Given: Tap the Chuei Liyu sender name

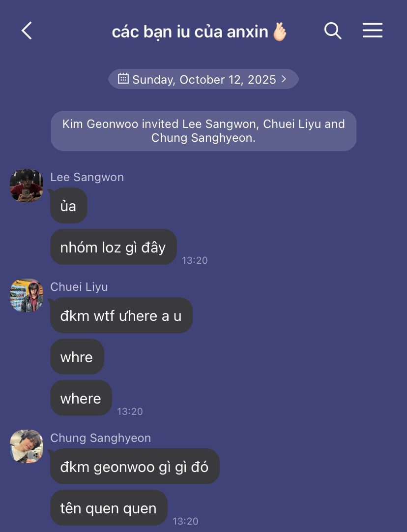Looking at the screenshot, I should [x=79, y=287].
